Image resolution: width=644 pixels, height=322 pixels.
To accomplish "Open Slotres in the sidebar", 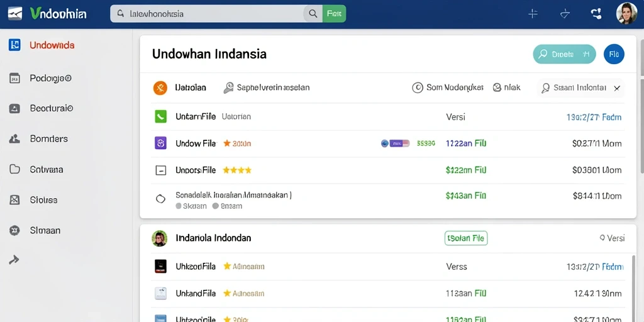I will 43,200.
